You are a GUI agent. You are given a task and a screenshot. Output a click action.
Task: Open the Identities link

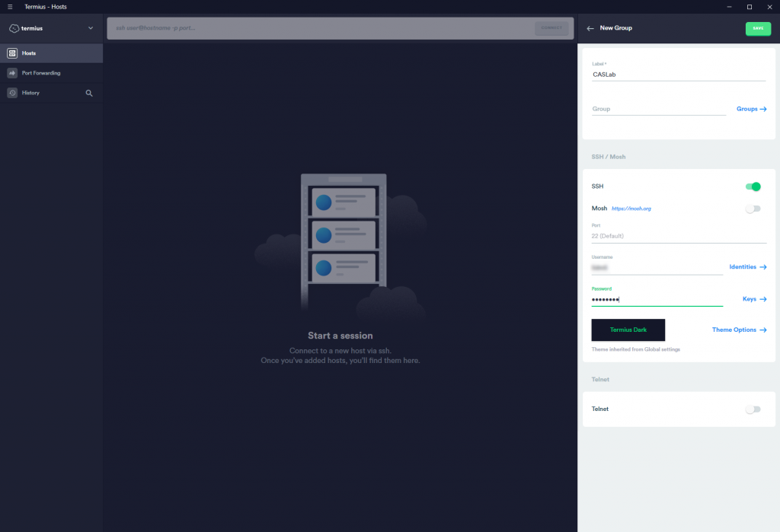(748, 267)
